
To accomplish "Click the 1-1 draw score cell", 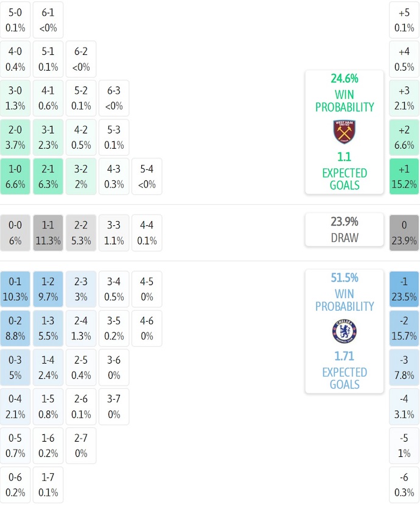I will tap(48, 233).
